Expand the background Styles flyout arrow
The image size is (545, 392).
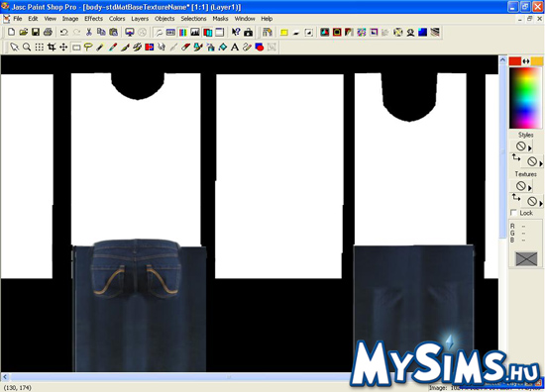[x=541, y=163]
